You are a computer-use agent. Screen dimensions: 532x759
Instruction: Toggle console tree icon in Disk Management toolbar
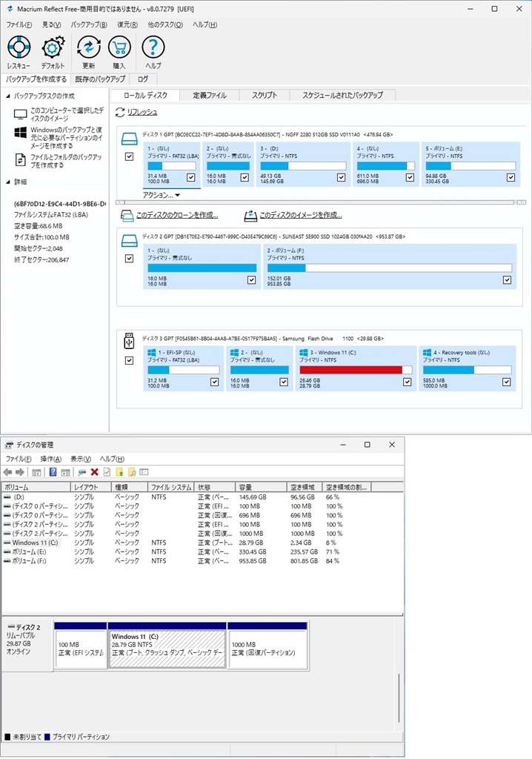click(x=36, y=472)
